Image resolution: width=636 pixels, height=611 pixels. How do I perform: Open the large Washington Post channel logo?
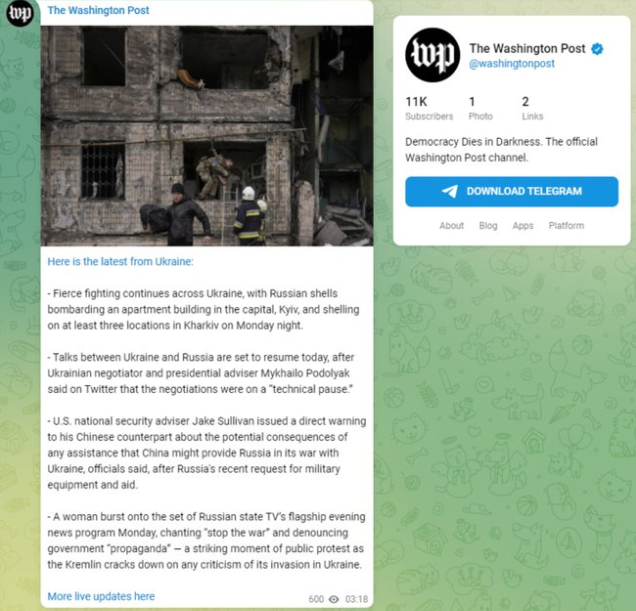point(432,55)
